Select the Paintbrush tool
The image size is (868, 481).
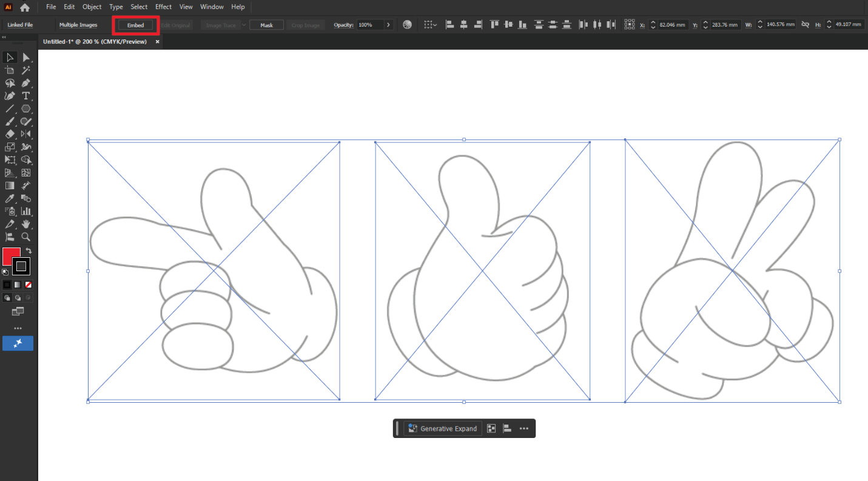tap(10, 122)
